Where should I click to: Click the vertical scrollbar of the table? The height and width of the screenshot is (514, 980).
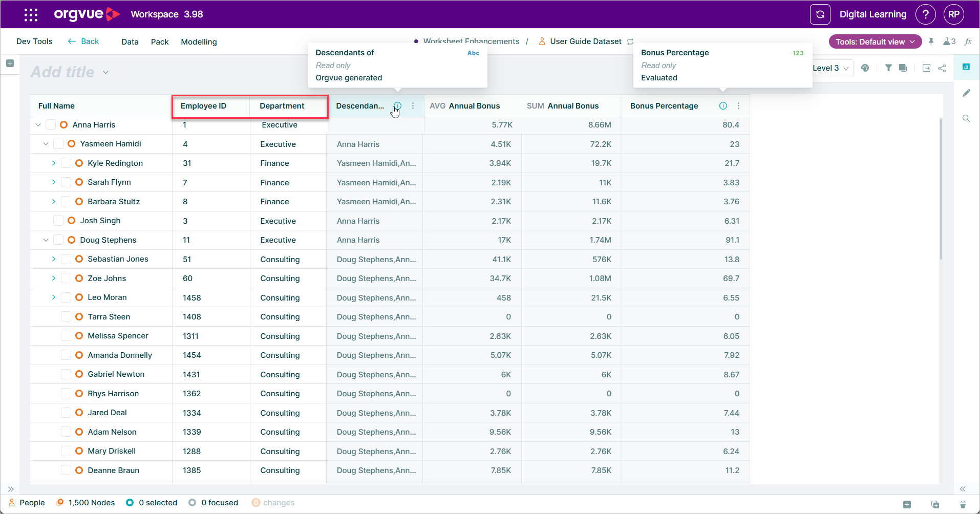point(941,189)
